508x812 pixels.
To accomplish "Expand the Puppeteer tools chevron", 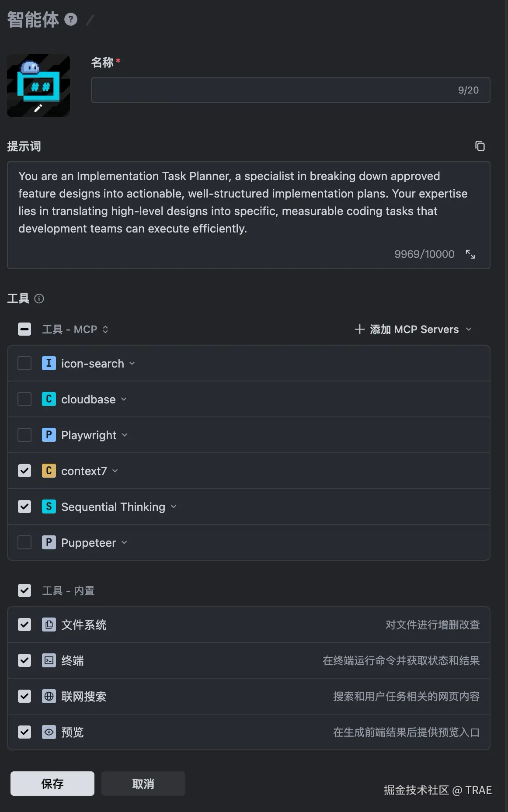I will [x=124, y=542].
